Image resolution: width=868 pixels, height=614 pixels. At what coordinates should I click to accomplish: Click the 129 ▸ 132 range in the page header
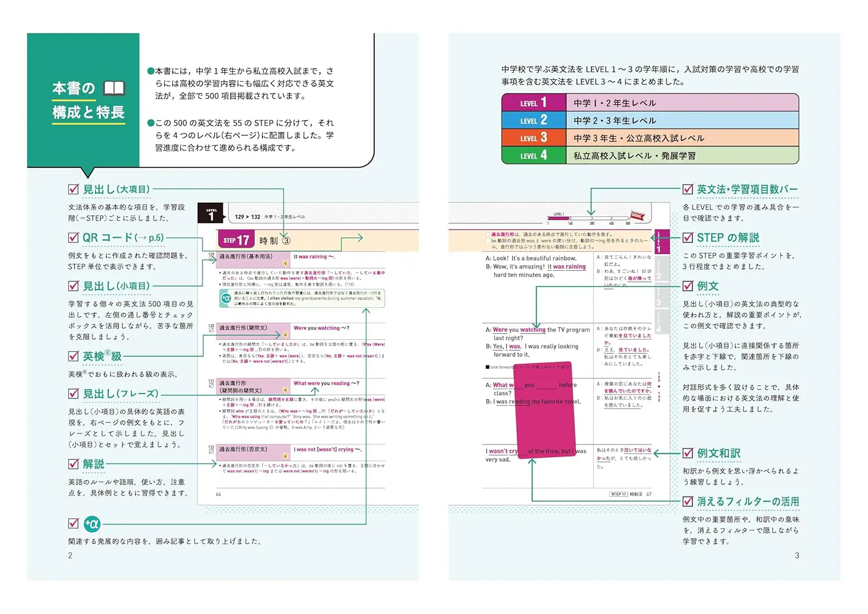coord(248,217)
